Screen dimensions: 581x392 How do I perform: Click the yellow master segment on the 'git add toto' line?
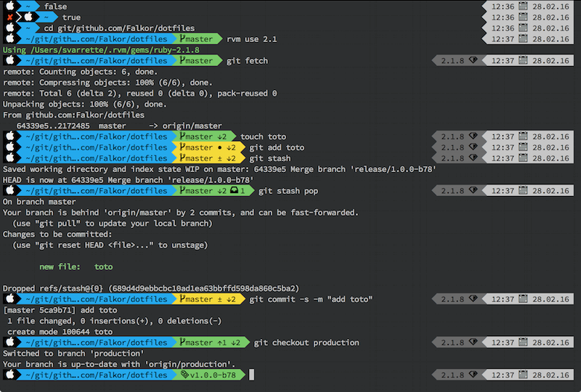[x=206, y=147]
